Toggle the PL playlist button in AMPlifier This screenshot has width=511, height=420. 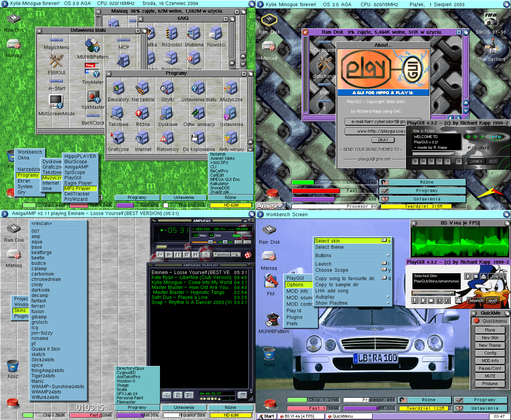click(x=247, y=242)
